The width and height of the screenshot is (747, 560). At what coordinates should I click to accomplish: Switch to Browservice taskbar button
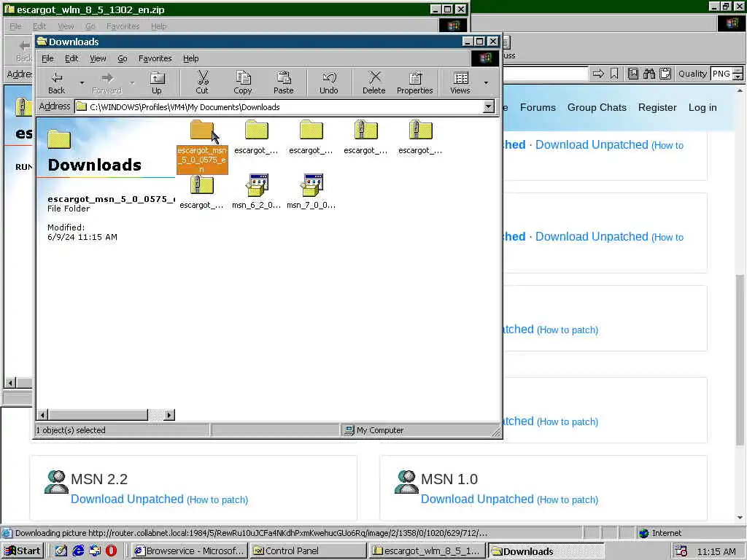[190, 551]
